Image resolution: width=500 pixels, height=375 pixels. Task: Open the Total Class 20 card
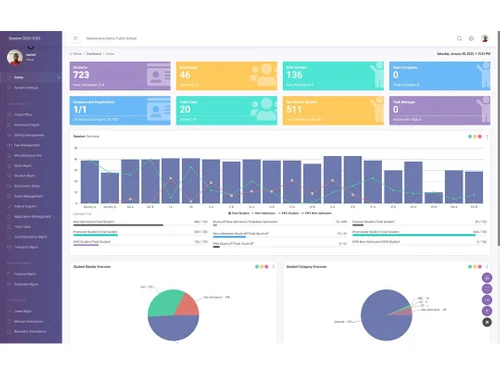pos(227,111)
